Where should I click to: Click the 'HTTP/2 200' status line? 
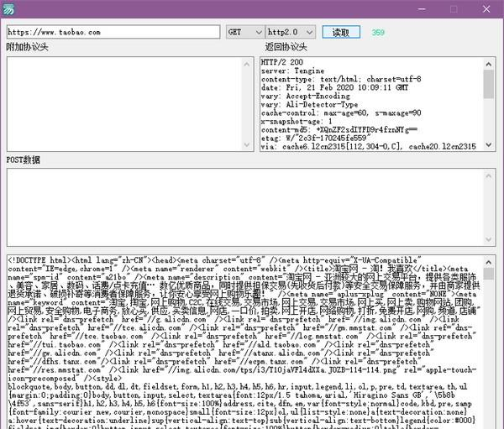282,62
